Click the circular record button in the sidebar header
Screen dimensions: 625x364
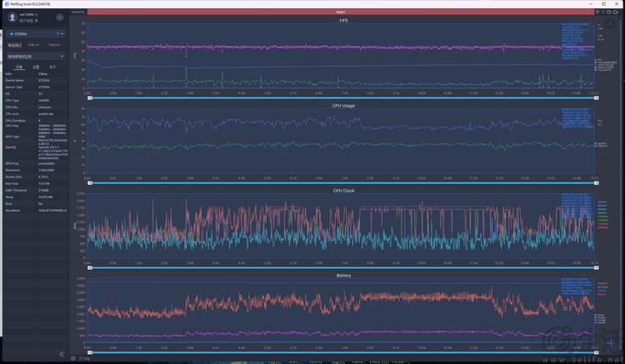(60, 17)
